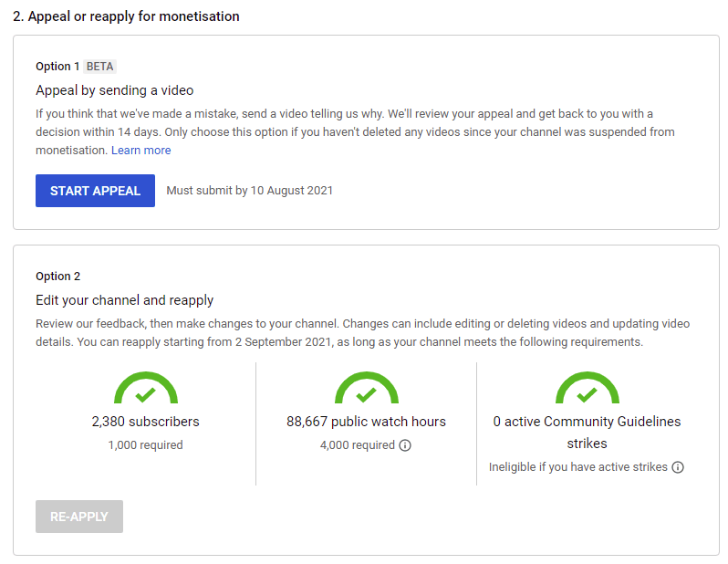Viewport: 728px width, 564px height.
Task: Open info icon beside active strikes text
Action: [678, 467]
